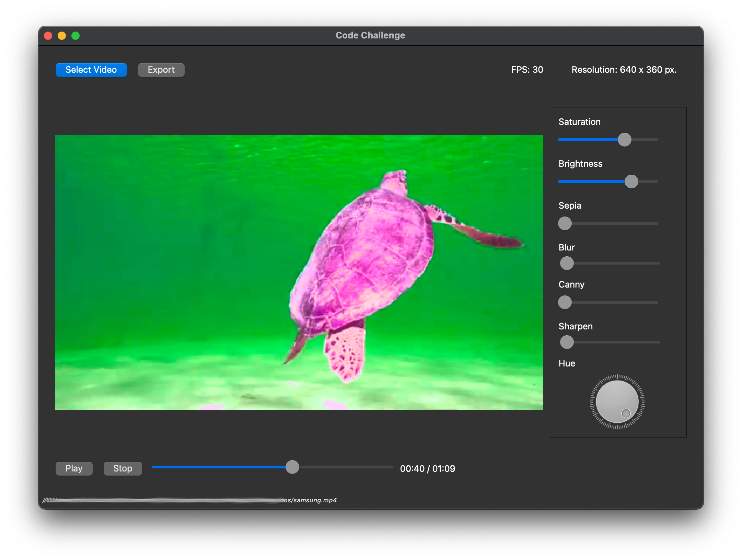The image size is (742, 560).
Task: Click the Play button
Action: 74,468
